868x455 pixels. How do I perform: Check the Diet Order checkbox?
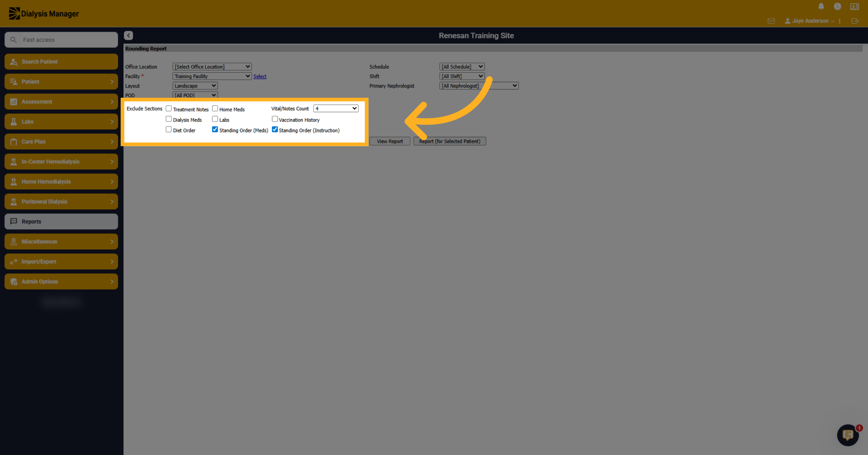[169, 130]
